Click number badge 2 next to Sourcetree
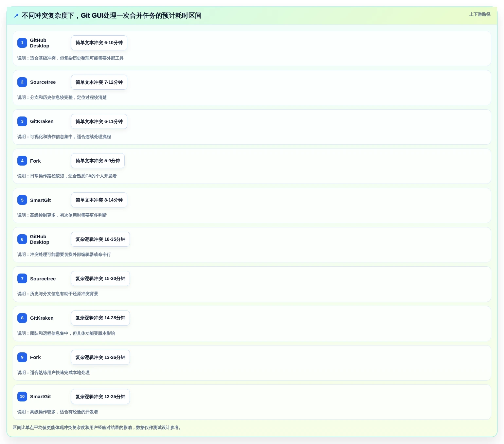Image resolution: width=504 pixels, height=444 pixels. (22, 82)
